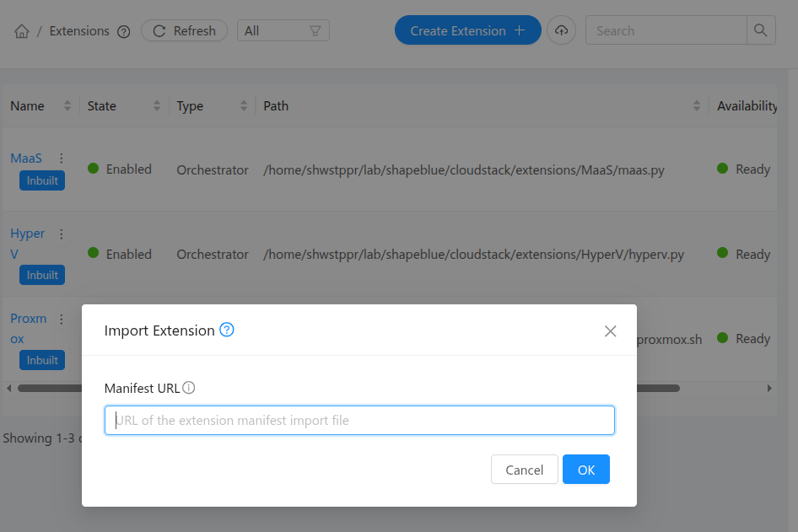Image resolution: width=798 pixels, height=532 pixels.
Task: Click the Import Extension dialog help icon
Action: 226,330
